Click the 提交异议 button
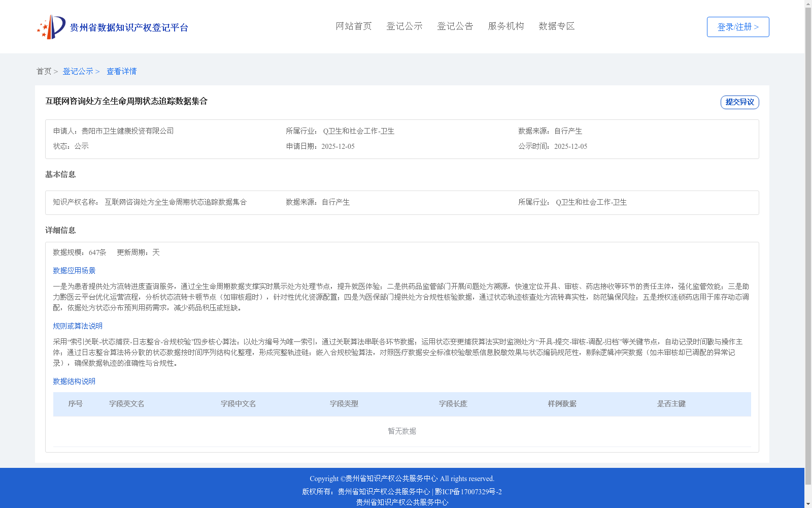Viewport: 812px width, 508px height. click(739, 102)
